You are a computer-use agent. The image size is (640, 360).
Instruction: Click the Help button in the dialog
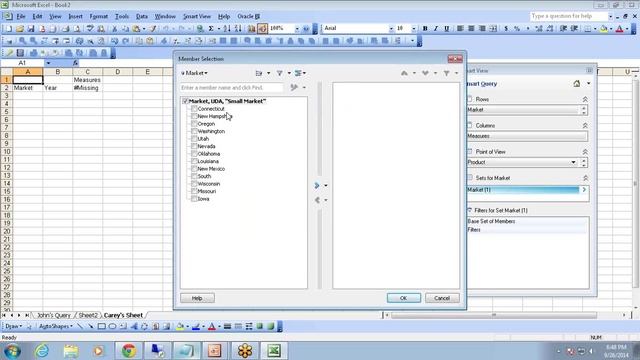(197, 298)
